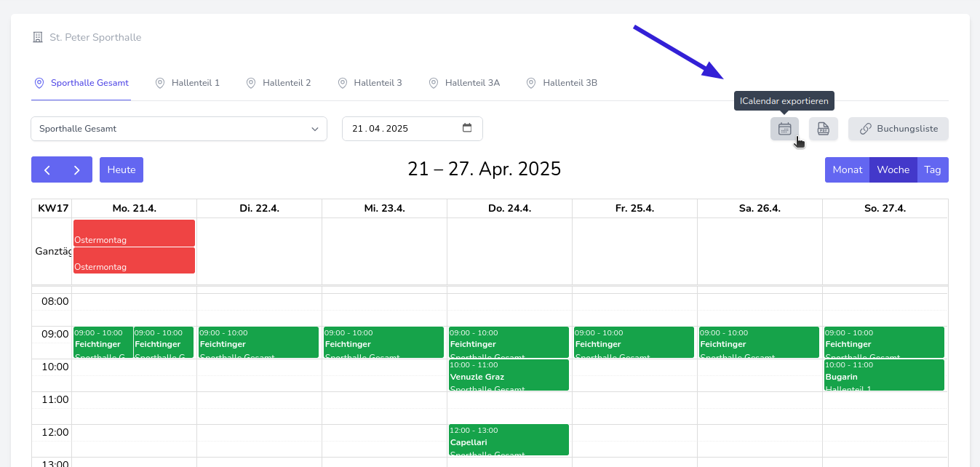Switch calendar to Monat view

point(847,169)
